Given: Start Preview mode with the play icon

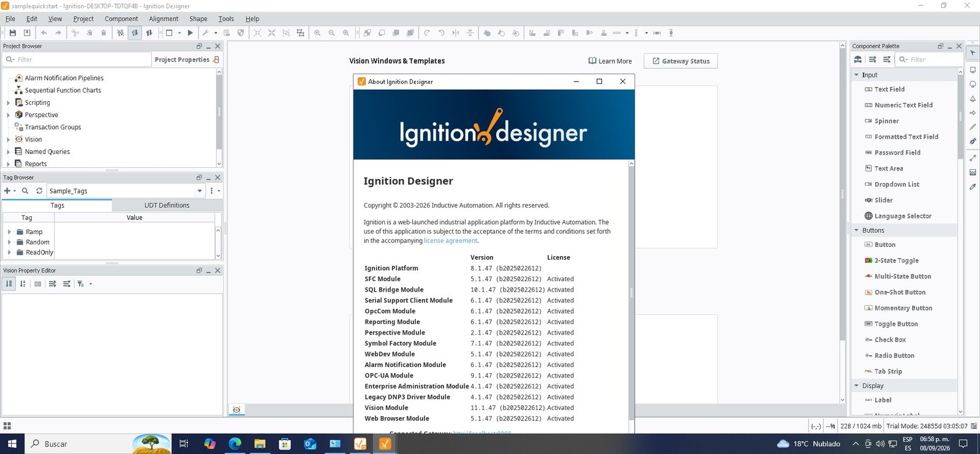Looking at the screenshot, I should tap(190, 33).
